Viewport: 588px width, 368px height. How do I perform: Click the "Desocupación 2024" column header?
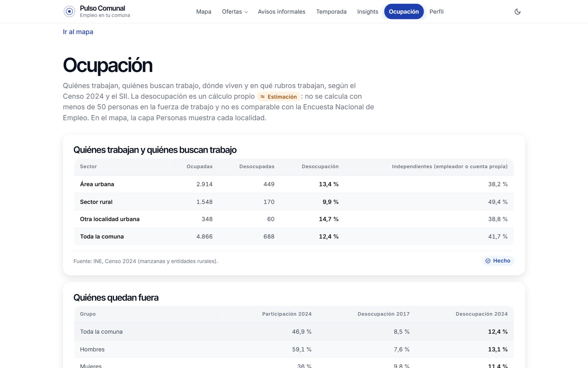coord(482,314)
